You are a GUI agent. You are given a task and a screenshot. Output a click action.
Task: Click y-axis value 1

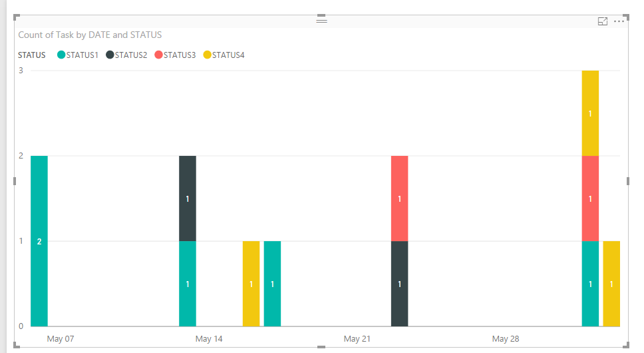[x=21, y=241]
